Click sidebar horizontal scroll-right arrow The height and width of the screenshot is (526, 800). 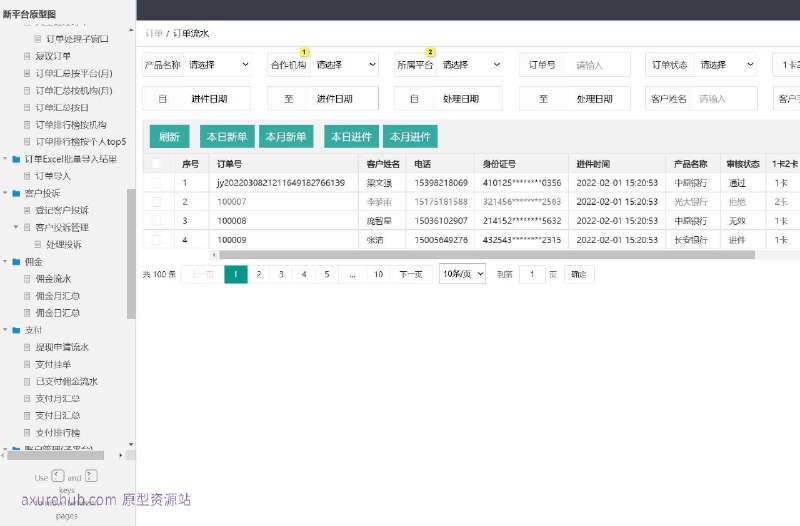121,455
